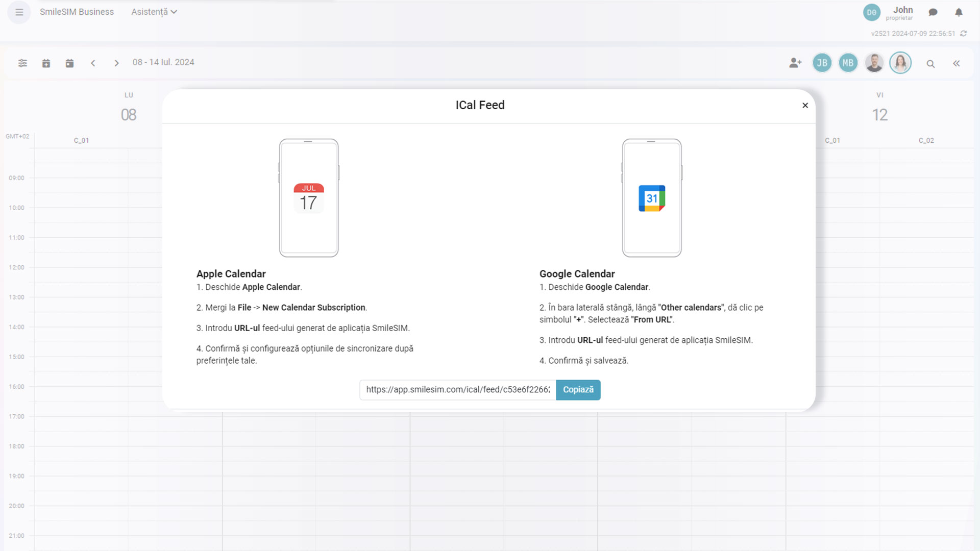The width and height of the screenshot is (980, 551).
Task: Open the chat messages icon
Action: [x=933, y=12]
